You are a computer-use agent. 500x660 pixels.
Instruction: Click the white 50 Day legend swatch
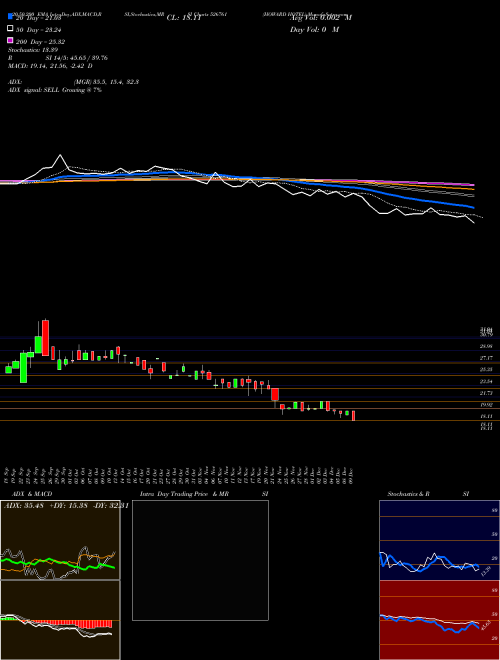pyautogui.click(x=11, y=28)
